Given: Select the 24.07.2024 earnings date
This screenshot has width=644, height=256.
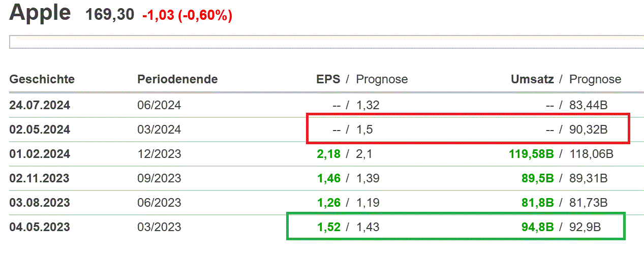Looking at the screenshot, I should click(x=40, y=106).
